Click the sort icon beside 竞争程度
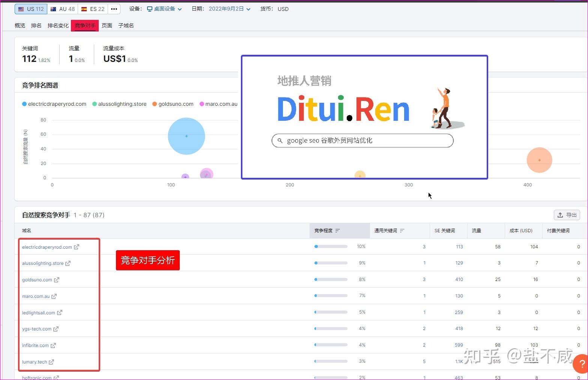Image resolution: width=588 pixels, height=380 pixels. [338, 231]
